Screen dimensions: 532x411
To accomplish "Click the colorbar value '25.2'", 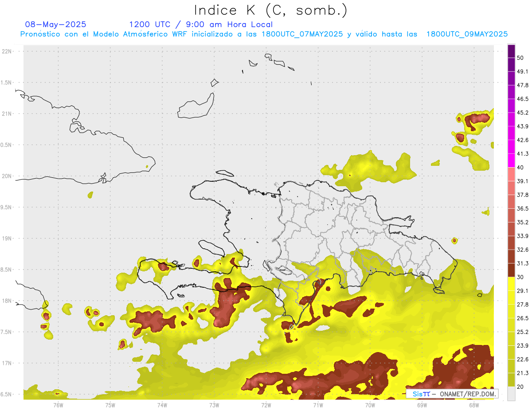I will 523,332.
